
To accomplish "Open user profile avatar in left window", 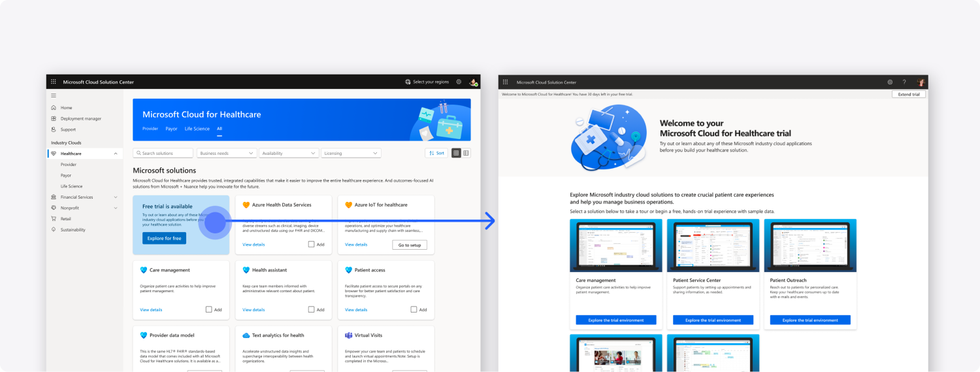I will [474, 82].
